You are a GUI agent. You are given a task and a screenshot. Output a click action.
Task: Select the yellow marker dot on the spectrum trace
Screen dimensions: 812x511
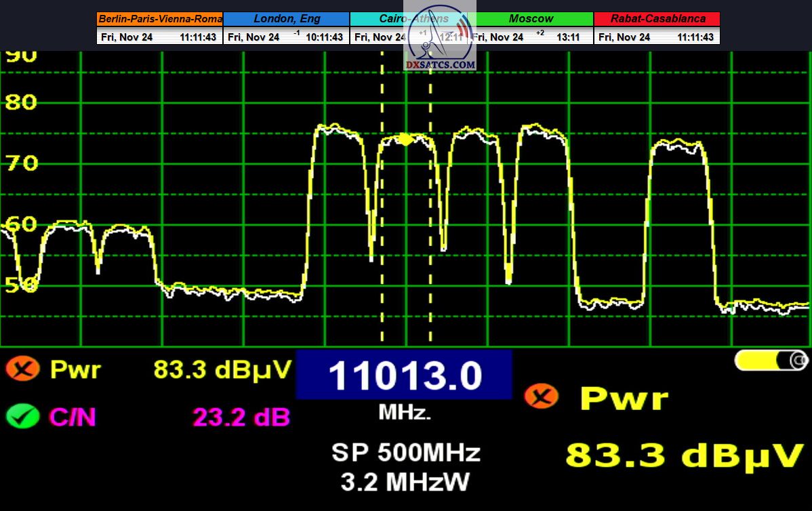pyautogui.click(x=405, y=140)
